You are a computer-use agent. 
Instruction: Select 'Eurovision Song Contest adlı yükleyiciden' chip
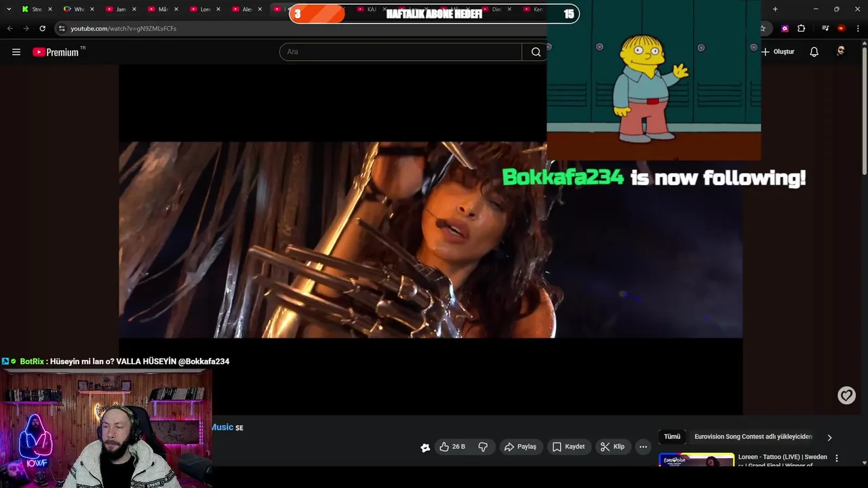pyautogui.click(x=753, y=437)
